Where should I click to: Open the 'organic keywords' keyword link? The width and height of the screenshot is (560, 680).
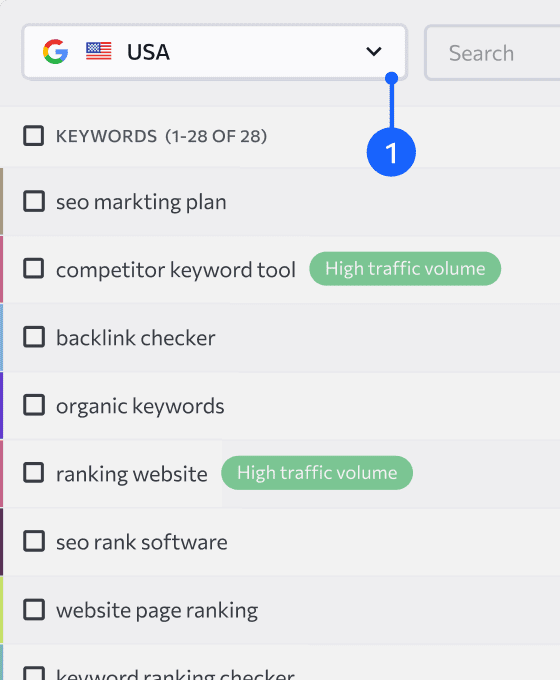click(x=140, y=406)
